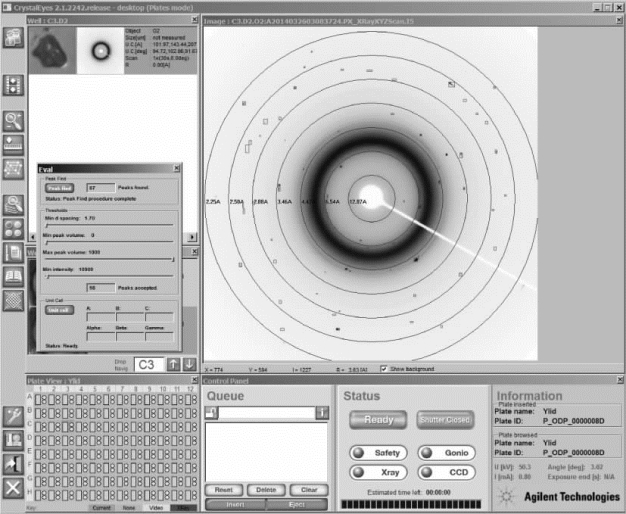Click the four circles icon in sidebar
The image size is (626, 514).
[14, 227]
